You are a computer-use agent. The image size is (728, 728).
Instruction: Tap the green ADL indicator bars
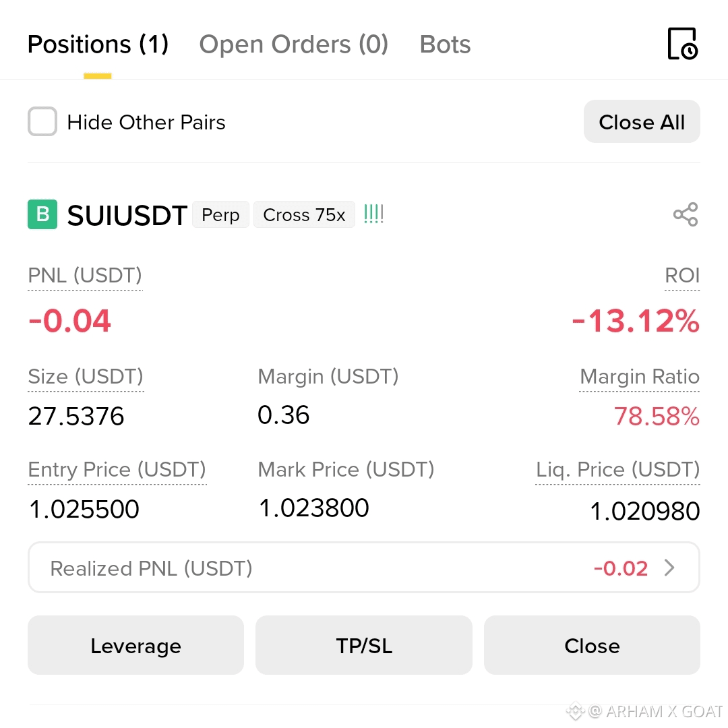[x=373, y=214]
